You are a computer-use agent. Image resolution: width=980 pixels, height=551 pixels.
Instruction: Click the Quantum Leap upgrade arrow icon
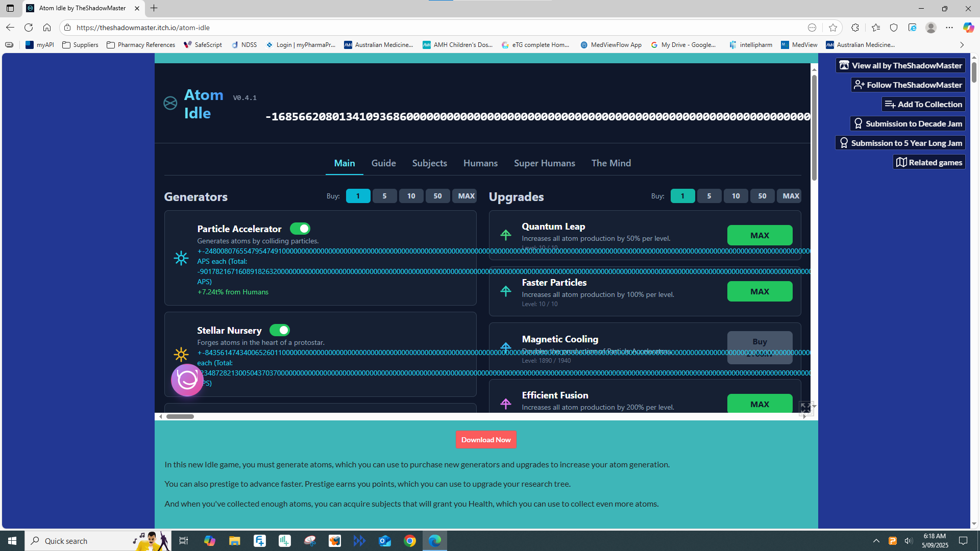click(x=505, y=235)
